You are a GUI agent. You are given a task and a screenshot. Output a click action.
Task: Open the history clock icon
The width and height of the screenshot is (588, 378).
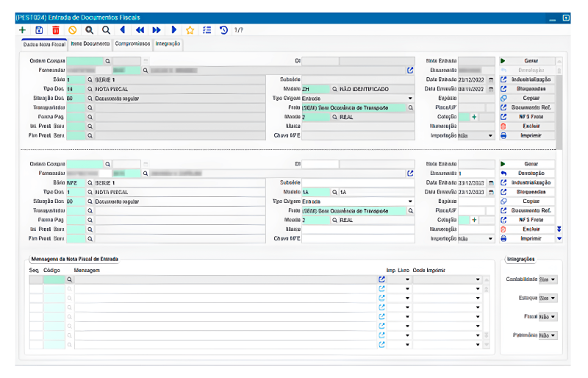point(223,30)
